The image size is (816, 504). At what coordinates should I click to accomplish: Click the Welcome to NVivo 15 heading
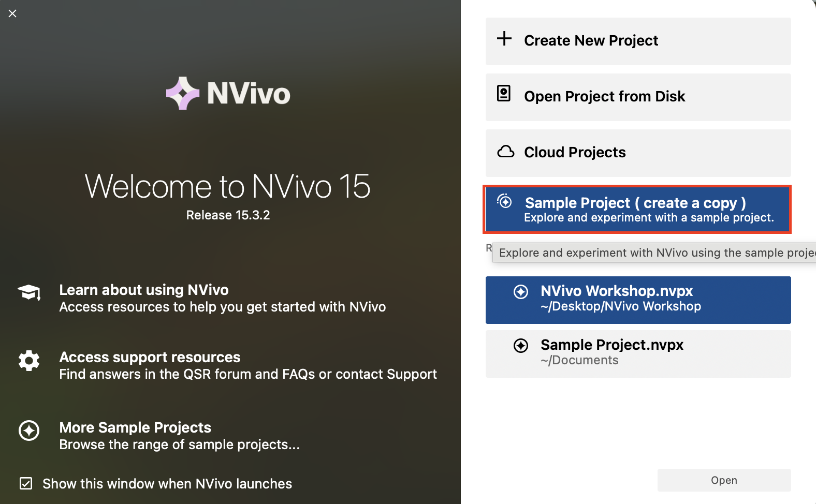coord(228,186)
